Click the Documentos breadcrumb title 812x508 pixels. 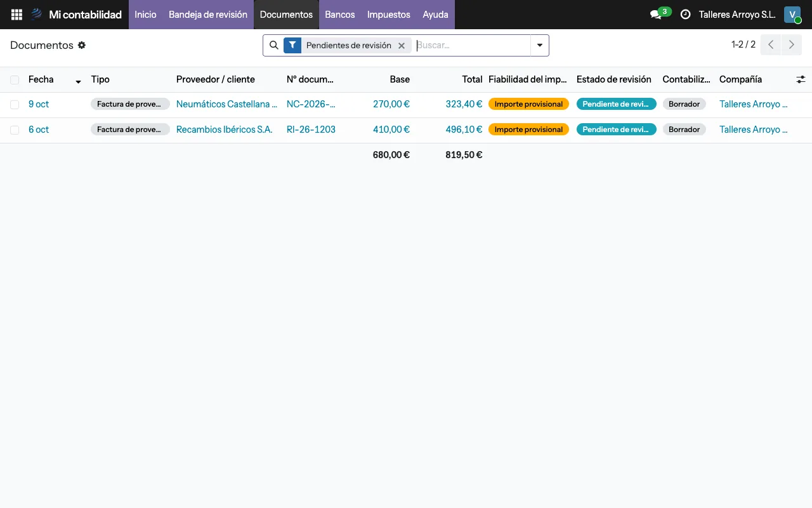pyautogui.click(x=42, y=45)
